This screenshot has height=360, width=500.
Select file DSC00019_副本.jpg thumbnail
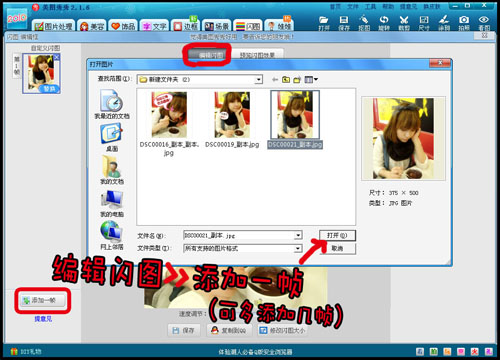232,115
